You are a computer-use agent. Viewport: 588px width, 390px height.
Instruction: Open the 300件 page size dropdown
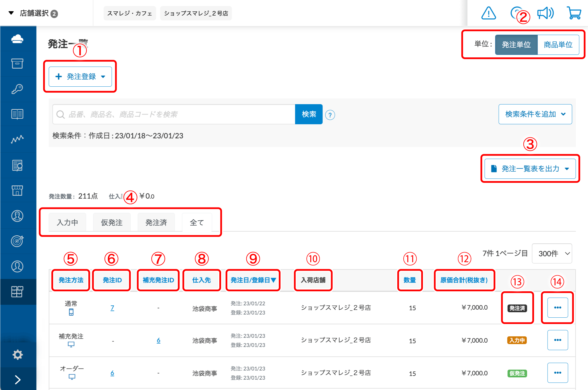tap(552, 253)
